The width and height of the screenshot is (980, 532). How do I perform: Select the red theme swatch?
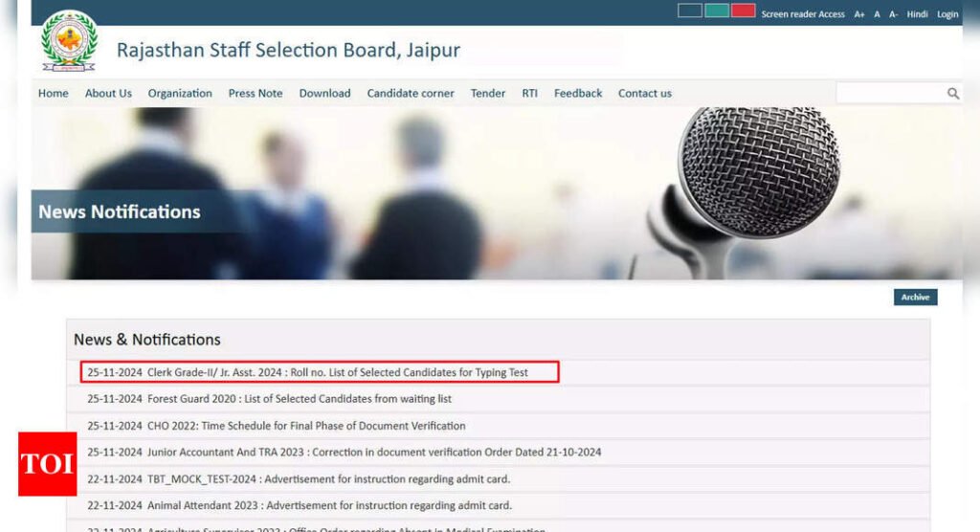tap(743, 11)
